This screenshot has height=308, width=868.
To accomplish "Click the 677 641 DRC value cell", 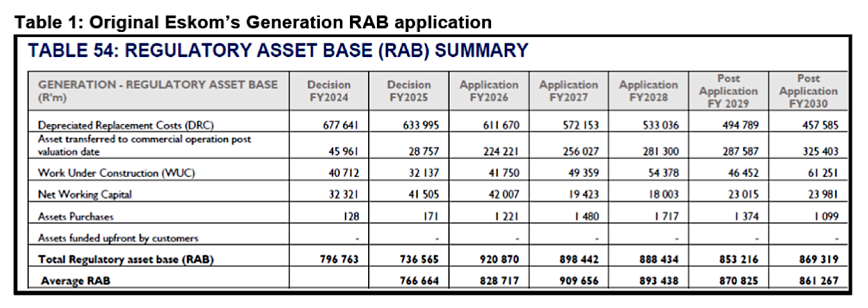I will coord(339,125).
